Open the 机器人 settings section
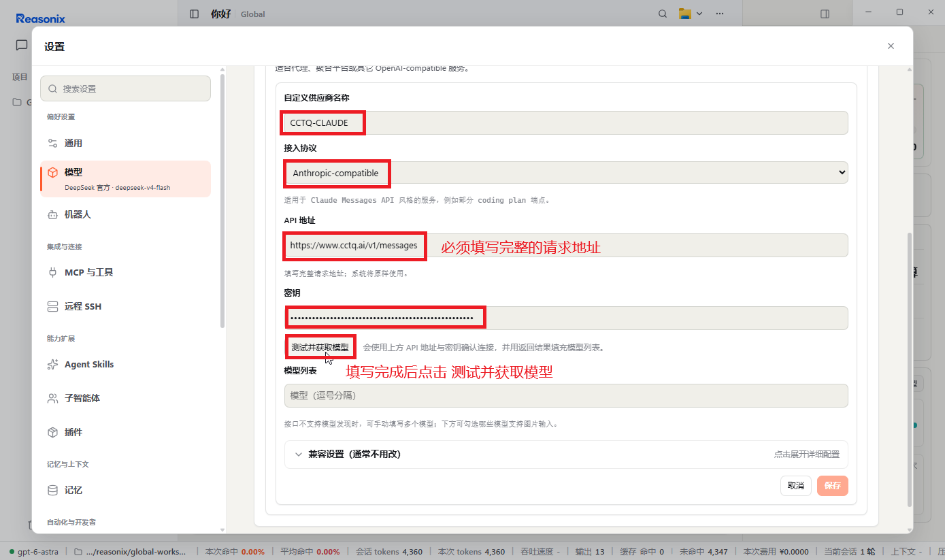This screenshot has height=560, width=945. point(126,215)
